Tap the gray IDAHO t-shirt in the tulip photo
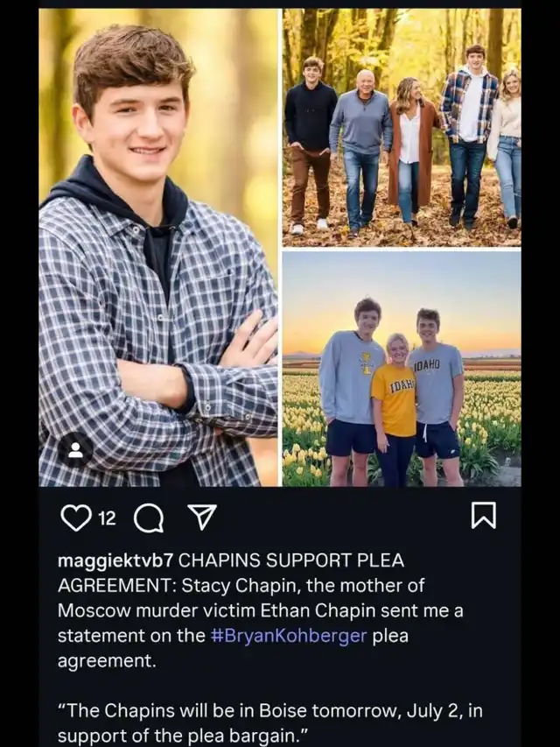This screenshot has height=747, width=560. (436, 384)
